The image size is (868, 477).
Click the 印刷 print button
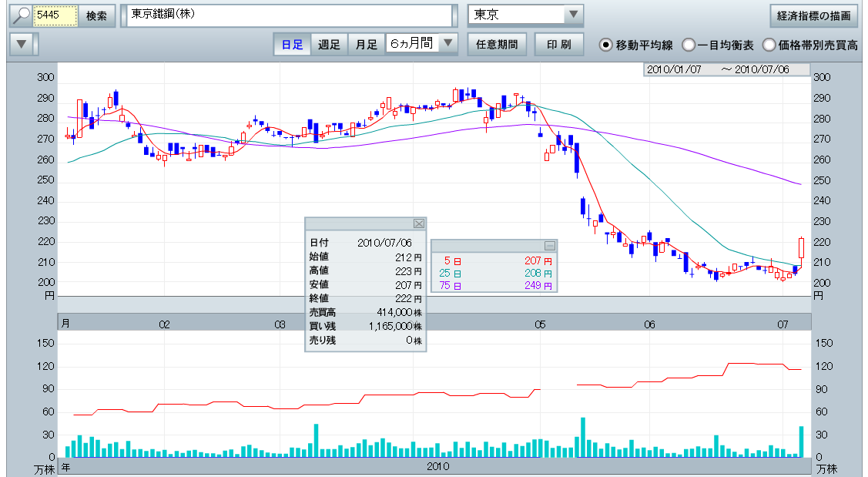coord(559,45)
